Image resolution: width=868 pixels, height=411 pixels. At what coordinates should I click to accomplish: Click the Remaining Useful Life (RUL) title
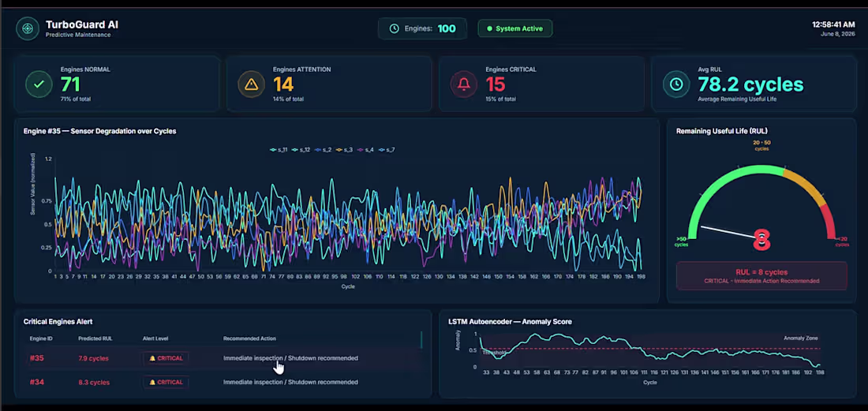722,131
